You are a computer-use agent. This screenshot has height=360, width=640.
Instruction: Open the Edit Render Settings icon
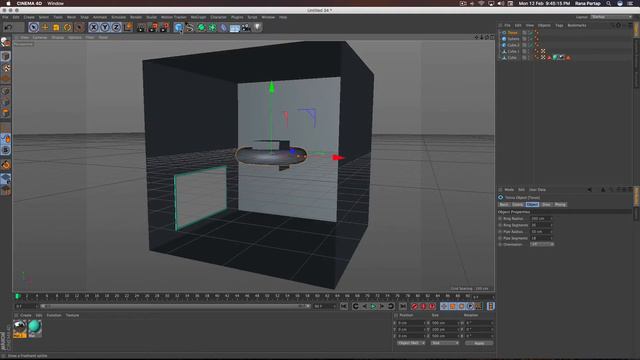(164, 27)
